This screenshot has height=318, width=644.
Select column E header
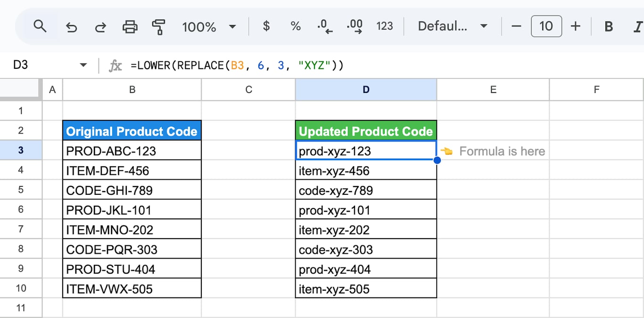493,90
